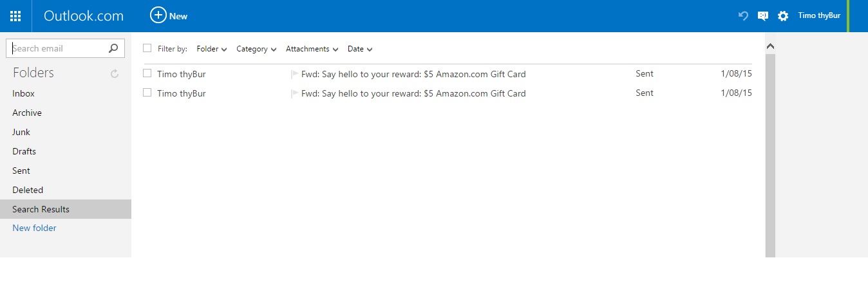
Task: Click the scrollbar up arrow
Action: click(770, 46)
